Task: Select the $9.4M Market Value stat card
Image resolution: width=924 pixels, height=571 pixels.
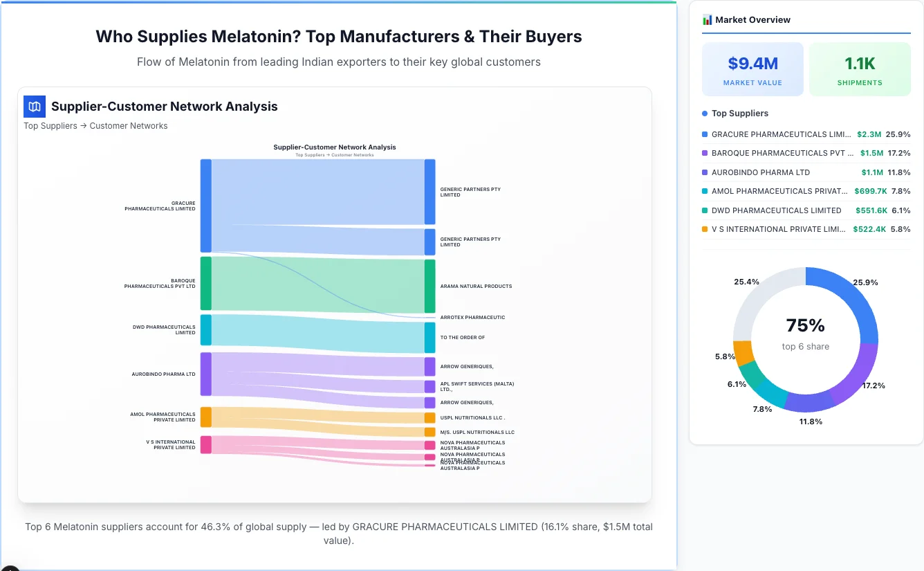Action: tap(752, 69)
